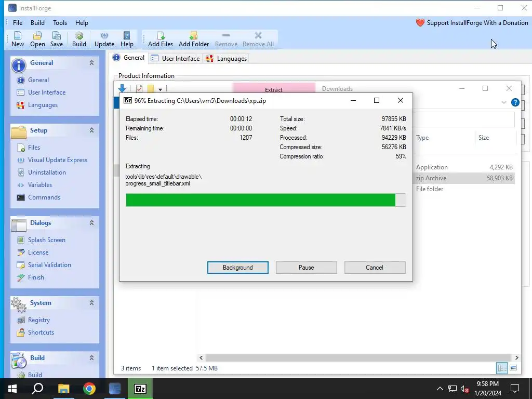Open Chrome from the taskbar
Image resolution: width=532 pixels, height=399 pixels.
coord(89,389)
